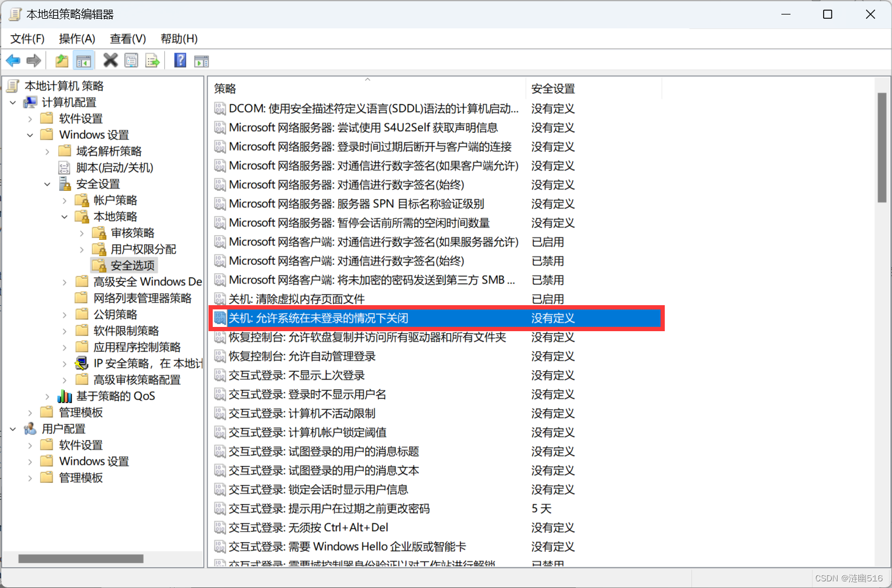This screenshot has height=588, width=892.
Task: Click the 帐户策略 folder icon
Action: 82,200
